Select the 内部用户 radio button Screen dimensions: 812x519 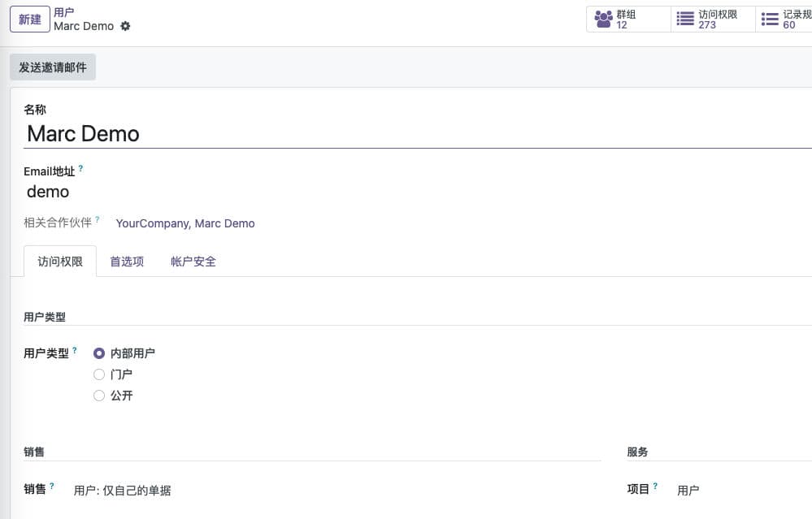(99, 353)
